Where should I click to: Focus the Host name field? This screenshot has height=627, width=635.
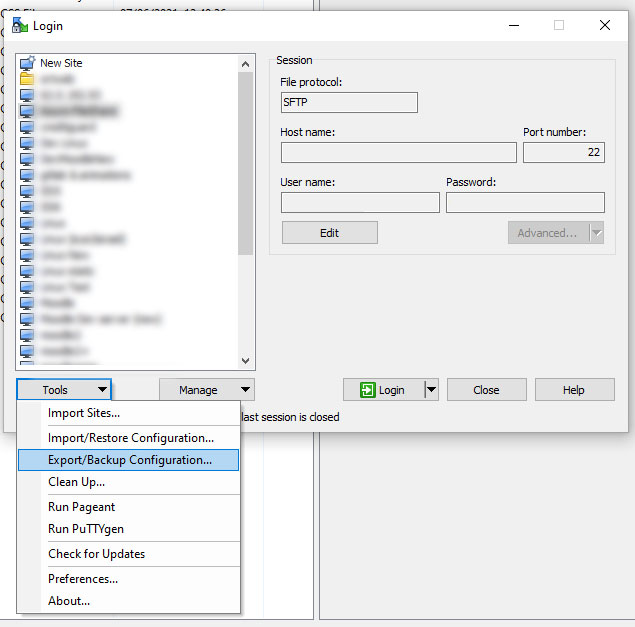(x=398, y=152)
